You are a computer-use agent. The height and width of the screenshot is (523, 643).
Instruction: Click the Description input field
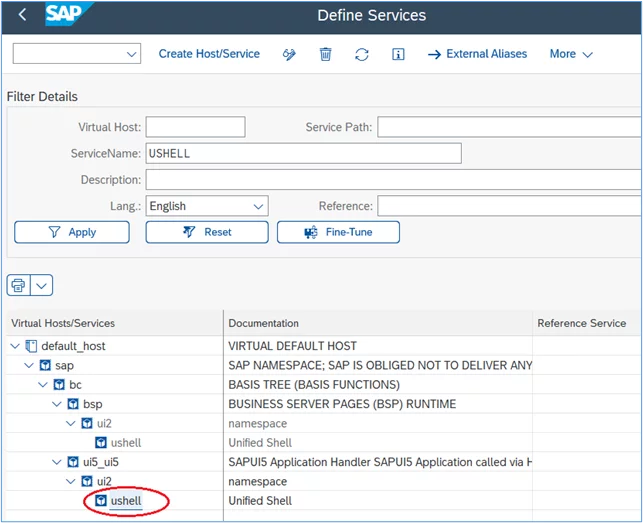pyautogui.click(x=394, y=180)
